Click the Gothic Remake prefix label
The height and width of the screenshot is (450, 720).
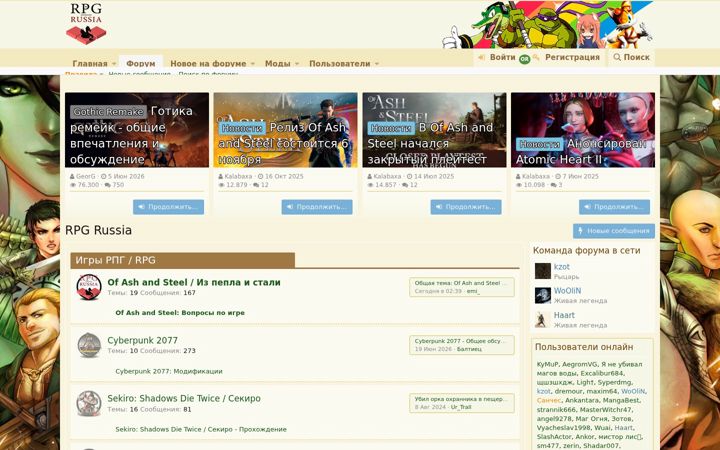point(108,112)
